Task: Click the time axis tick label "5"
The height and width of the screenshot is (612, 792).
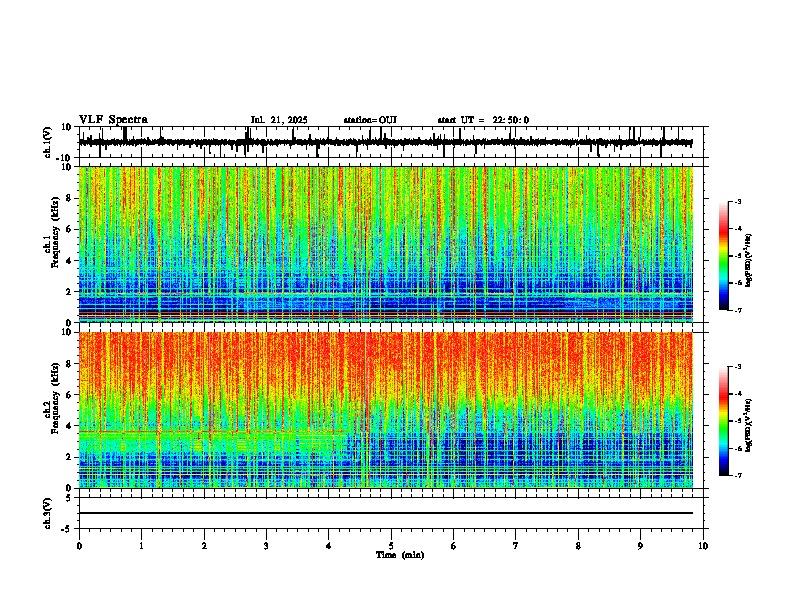Action: point(391,546)
